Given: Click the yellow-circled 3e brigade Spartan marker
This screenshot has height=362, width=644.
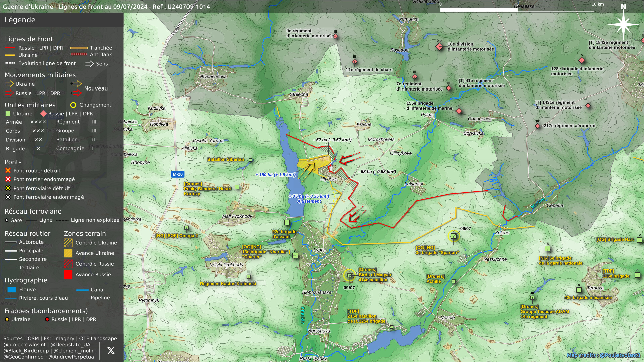Looking at the screenshot, I should click(x=454, y=236).
